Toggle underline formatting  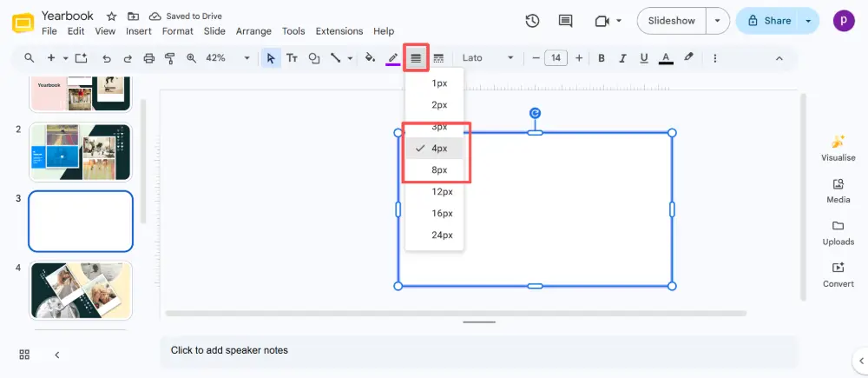coord(644,58)
